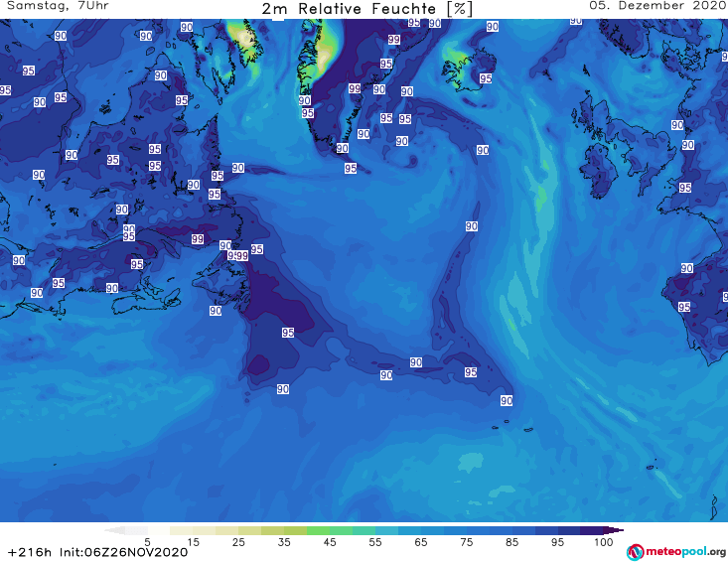Click the '05. Dezember 2020' date label
The image size is (728, 562).
tap(657, 6)
